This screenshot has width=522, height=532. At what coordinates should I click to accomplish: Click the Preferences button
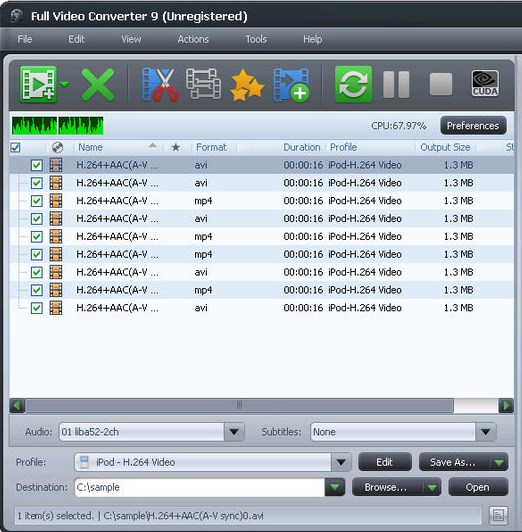point(473,126)
